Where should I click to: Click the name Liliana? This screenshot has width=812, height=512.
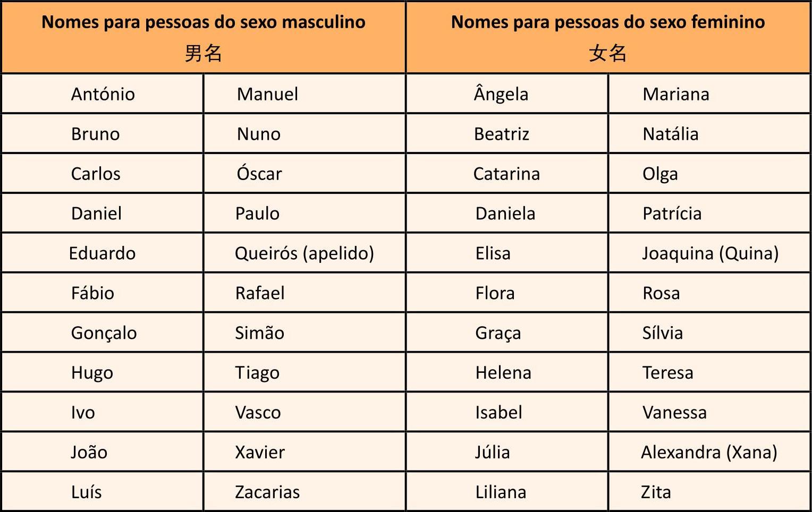pyautogui.click(x=501, y=492)
